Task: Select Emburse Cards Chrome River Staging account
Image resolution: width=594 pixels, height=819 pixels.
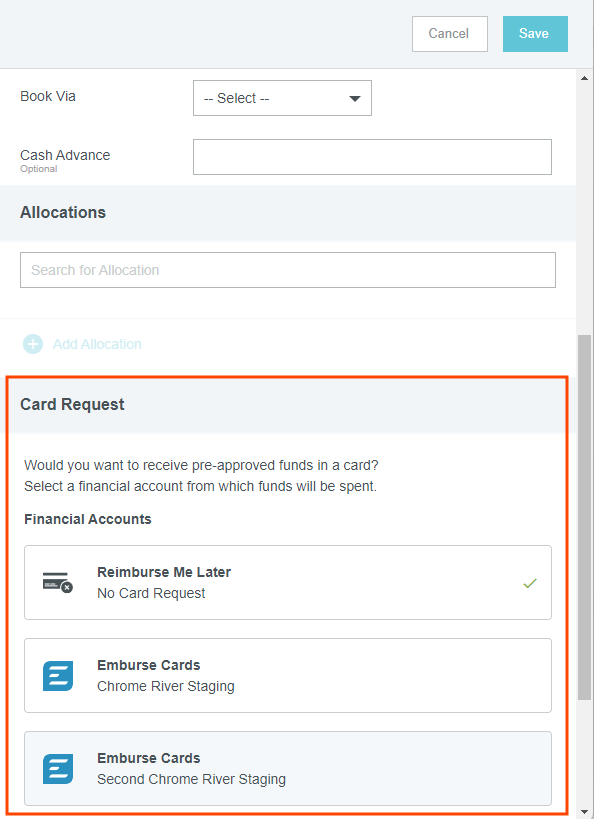Action: (x=288, y=675)
